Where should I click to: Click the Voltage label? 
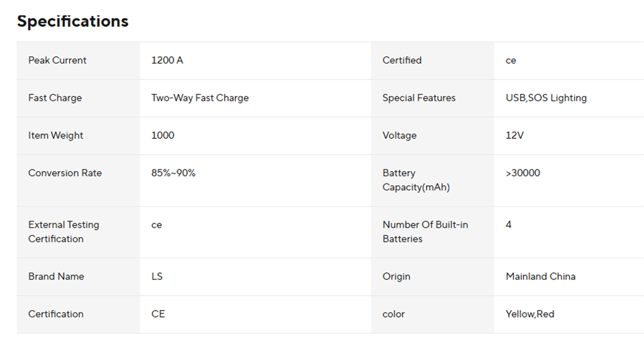tap(399, 136)
